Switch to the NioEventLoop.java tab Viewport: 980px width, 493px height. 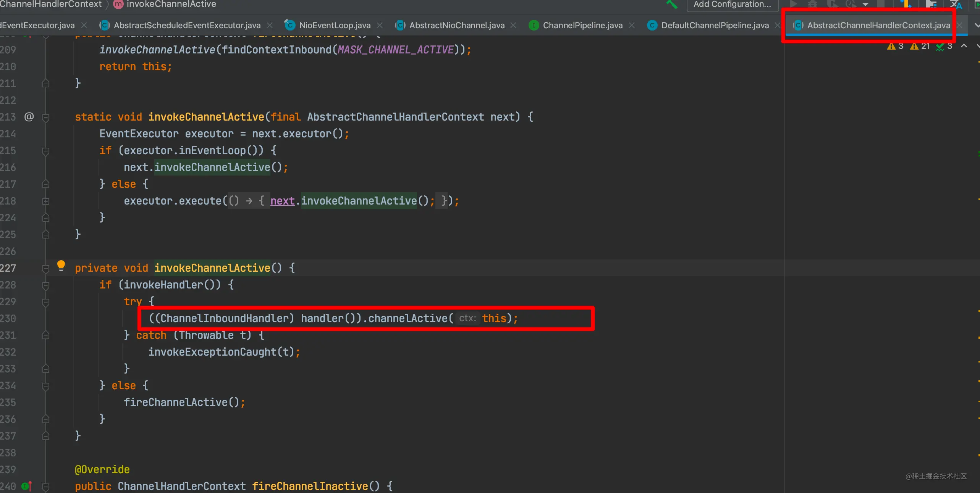(335, 25)
